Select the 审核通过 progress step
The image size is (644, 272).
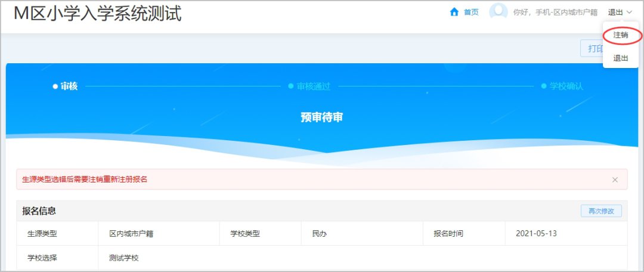[309, 86]
